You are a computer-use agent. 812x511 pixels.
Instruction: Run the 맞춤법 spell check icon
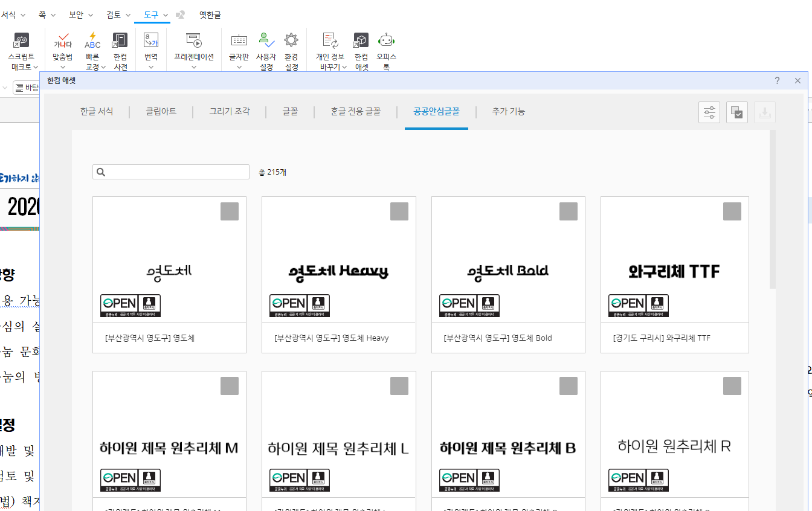pyautogui.click(x=63, y=40)
